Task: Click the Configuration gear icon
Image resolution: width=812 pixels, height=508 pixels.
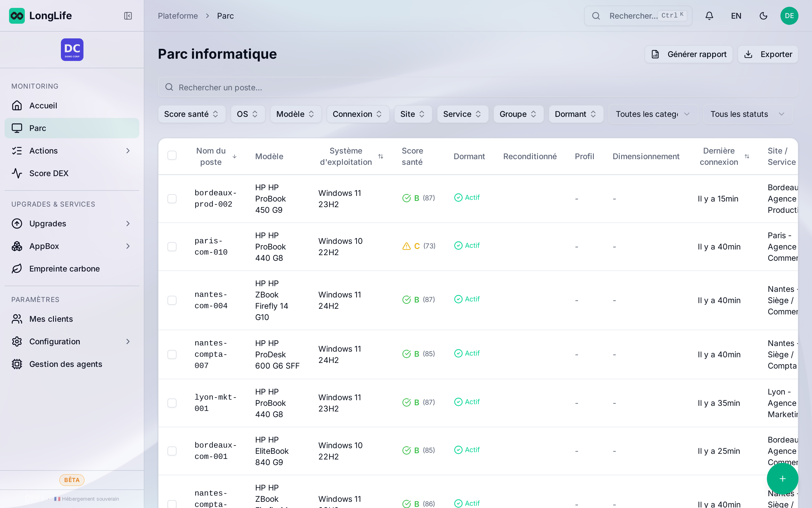Action: (x=17, y=341)
